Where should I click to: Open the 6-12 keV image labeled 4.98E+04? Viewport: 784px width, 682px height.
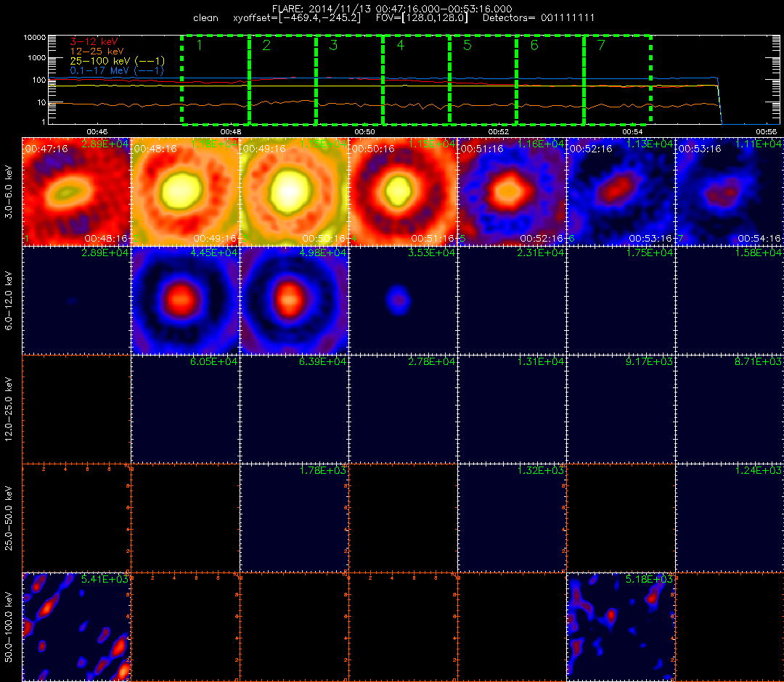pyautogui.click(x=294, y=301)
